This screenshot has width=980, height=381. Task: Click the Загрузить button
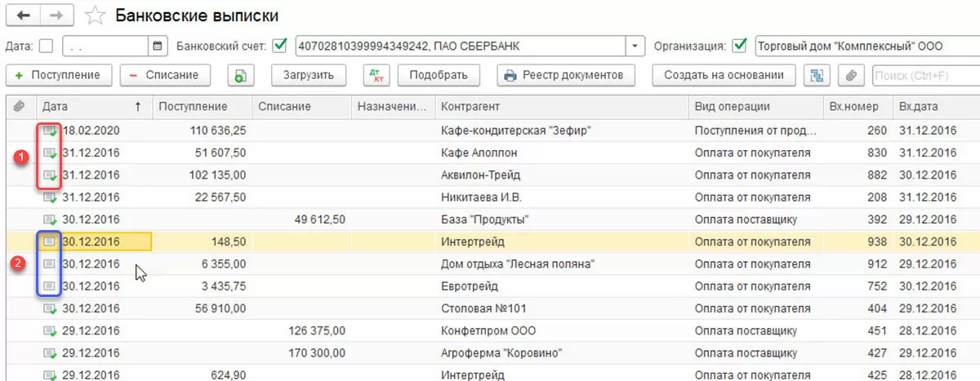click(x=309, y=75)
